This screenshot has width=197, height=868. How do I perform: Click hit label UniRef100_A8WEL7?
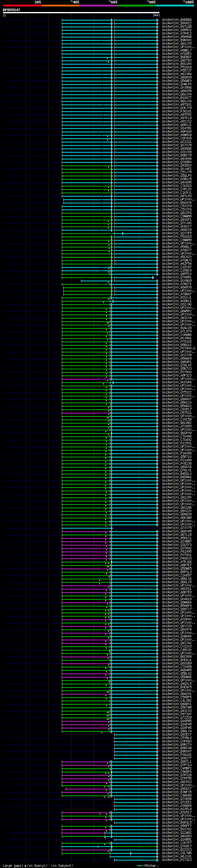click(x=177, y=50)
